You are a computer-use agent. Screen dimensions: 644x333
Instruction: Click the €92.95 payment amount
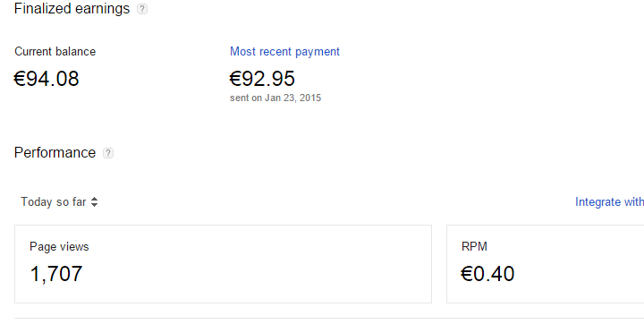(x=262, y=79)
